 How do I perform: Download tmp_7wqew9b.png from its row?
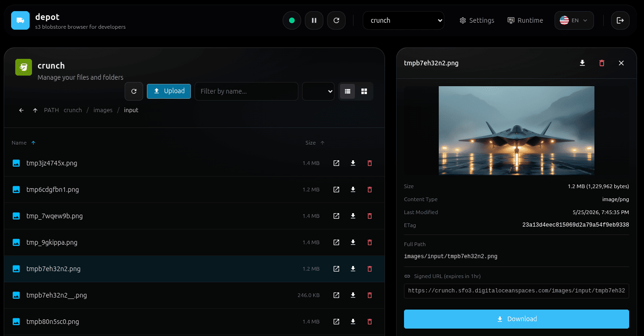click(x=353, y=216)
